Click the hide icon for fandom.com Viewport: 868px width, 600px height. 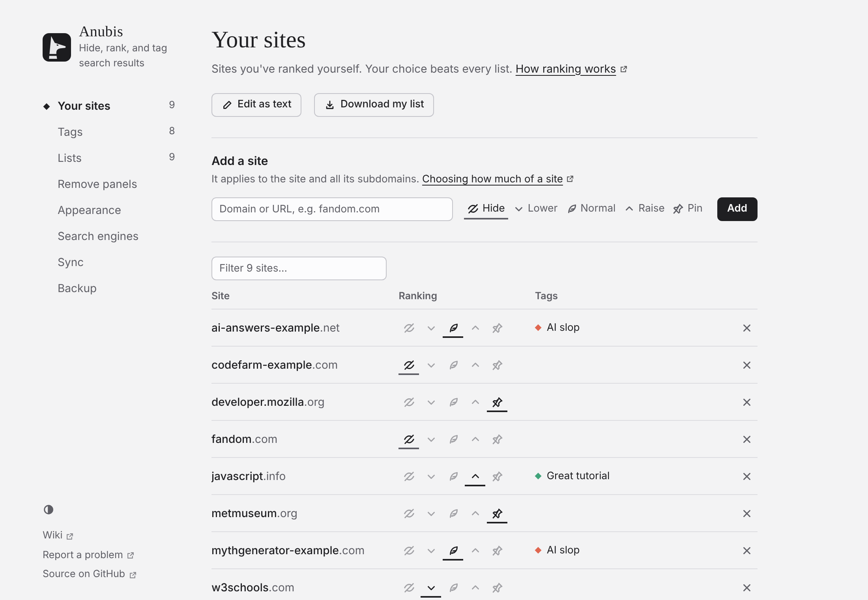click(409, 439)
